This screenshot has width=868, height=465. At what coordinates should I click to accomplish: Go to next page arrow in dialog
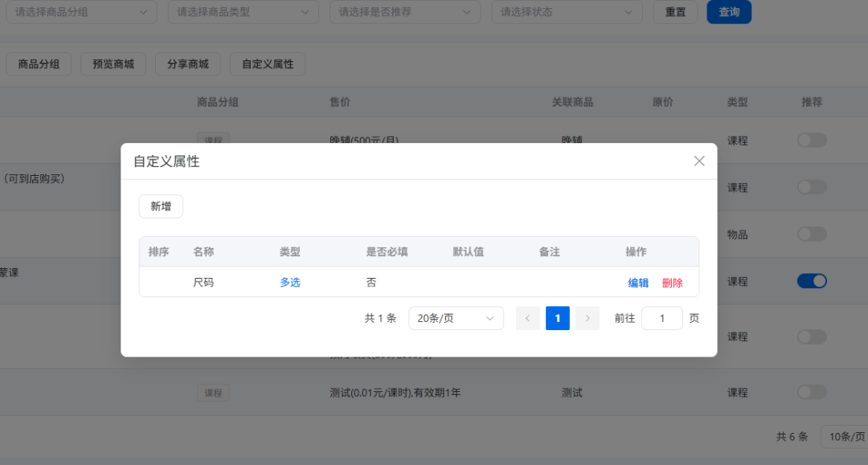[x=588, y=318]
